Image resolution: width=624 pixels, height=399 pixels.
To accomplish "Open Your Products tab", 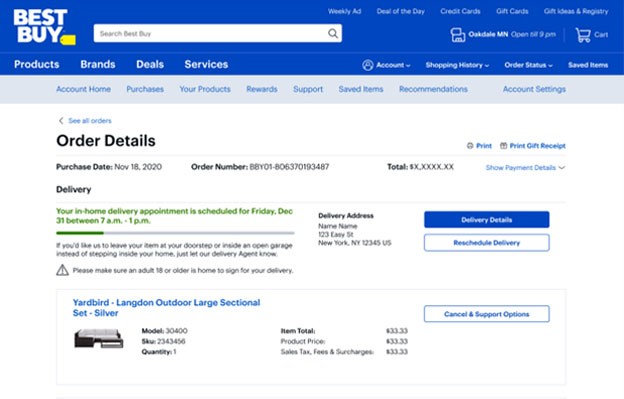I will coord(205,89).
